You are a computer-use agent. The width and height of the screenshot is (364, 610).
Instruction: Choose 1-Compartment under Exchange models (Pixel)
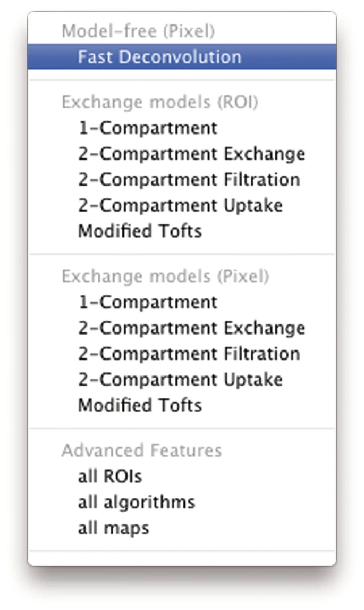pyautogui.click(x=148, y=303)
